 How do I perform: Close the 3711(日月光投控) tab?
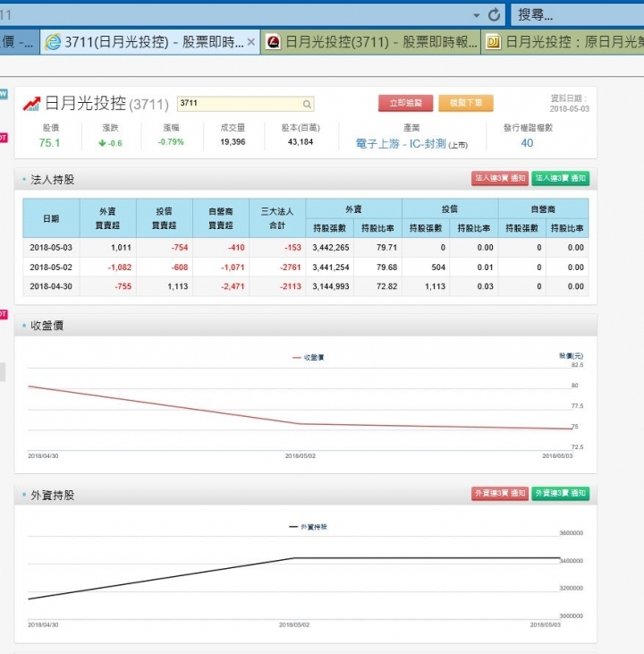tap(251, 42)
